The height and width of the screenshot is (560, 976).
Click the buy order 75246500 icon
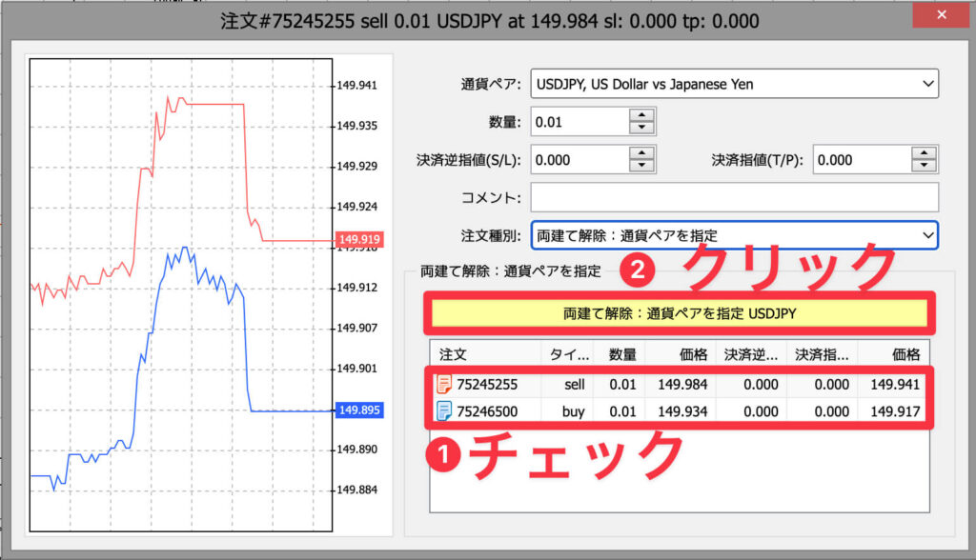[x=444, y=411]
